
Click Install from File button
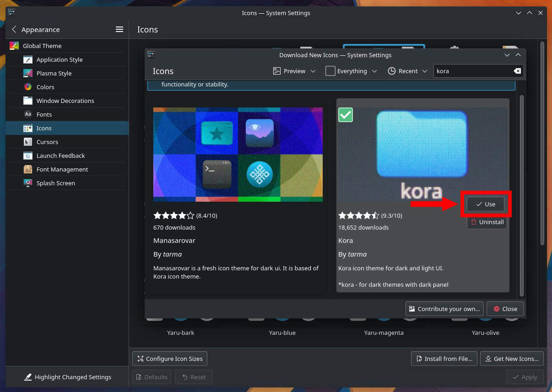point(444,359)
